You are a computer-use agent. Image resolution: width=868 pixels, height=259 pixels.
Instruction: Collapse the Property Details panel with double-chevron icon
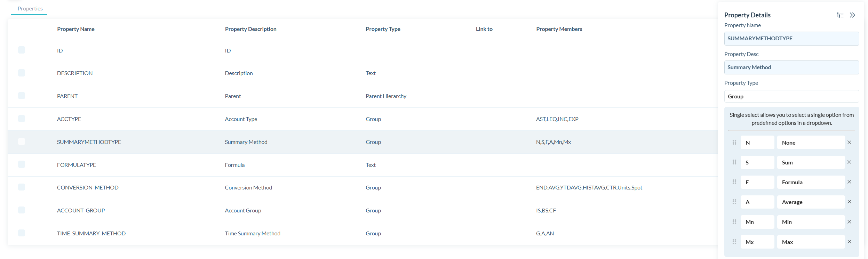[x=852, y=15]
